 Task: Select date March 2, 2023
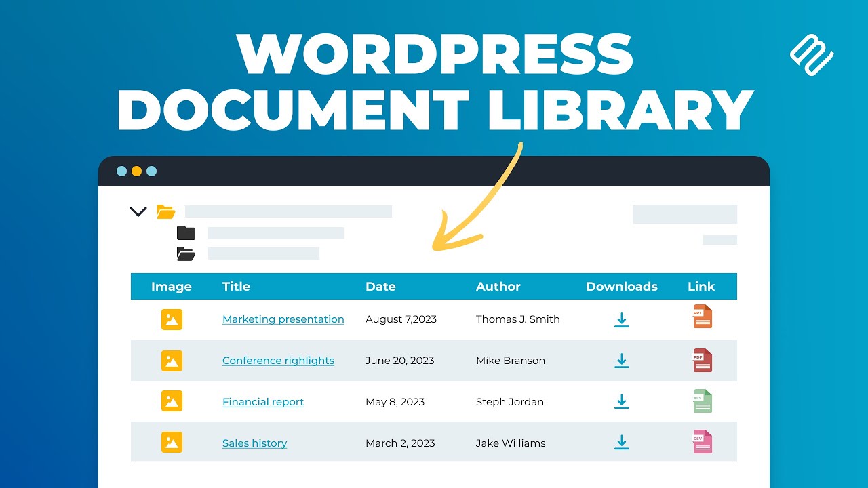[400, 443]
